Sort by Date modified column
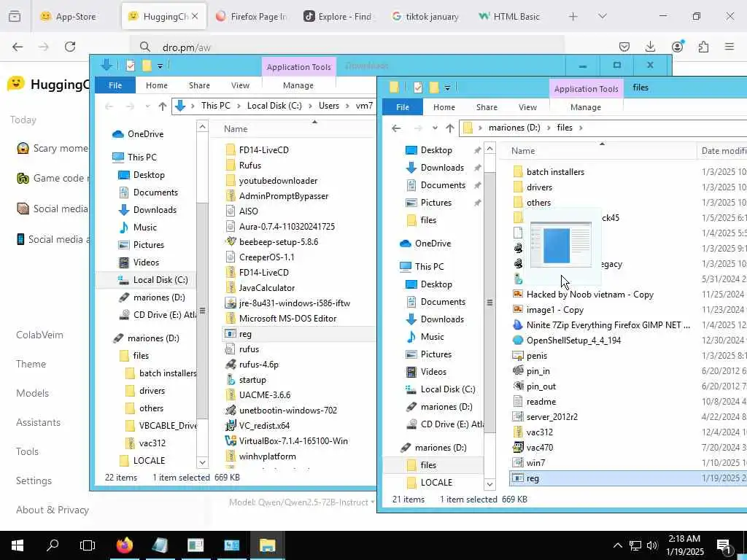Image resolution: width=747 pixels, height=560 pixels. tap(723, 151)
